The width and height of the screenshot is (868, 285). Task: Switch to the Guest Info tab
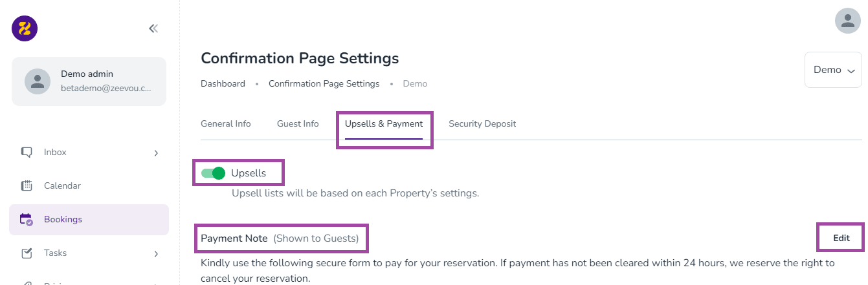(x=298, y=123)
